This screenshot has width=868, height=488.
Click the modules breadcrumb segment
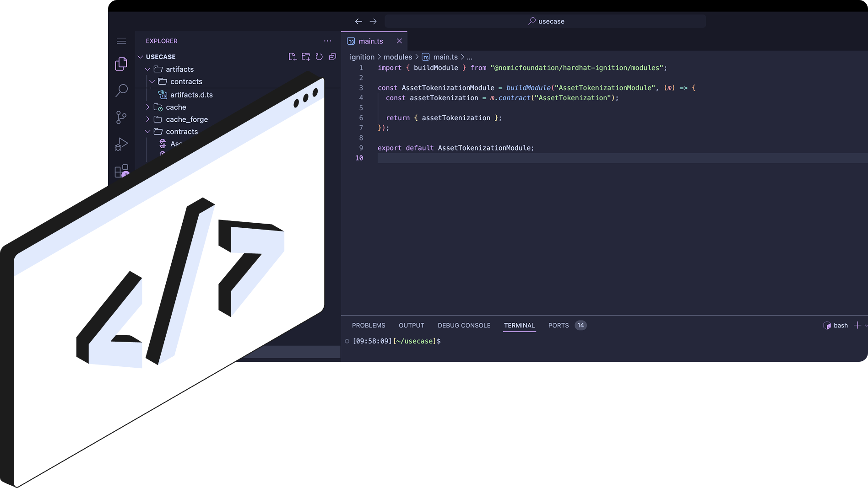(397, 57)
